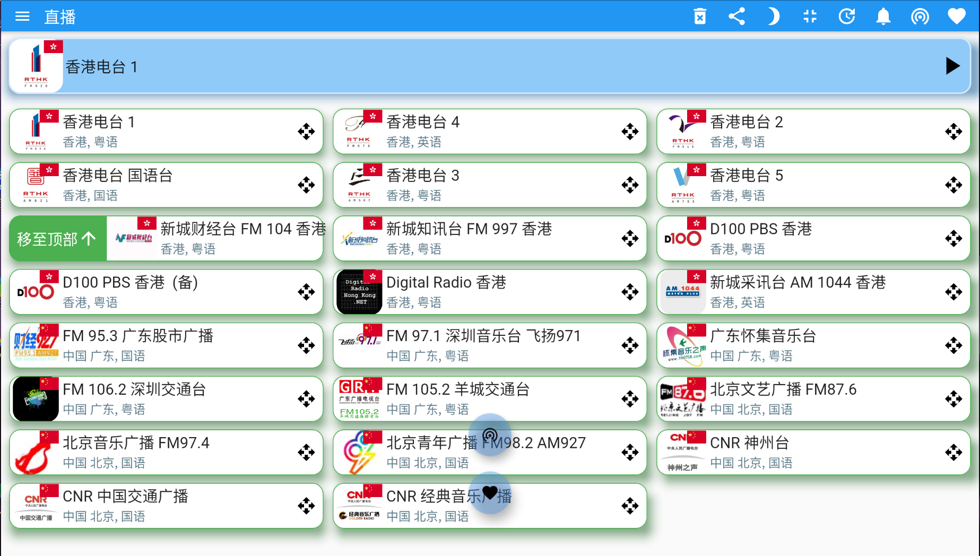Screen dimensions: 980x556
Task: Select station 广东怀集音乐台
Action: coord(813,345)
